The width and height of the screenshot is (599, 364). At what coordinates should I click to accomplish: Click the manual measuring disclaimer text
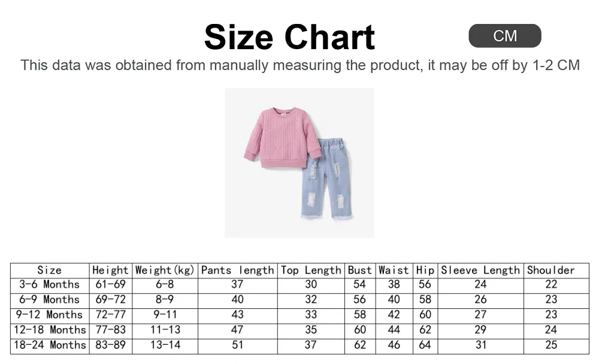(300, 65)
